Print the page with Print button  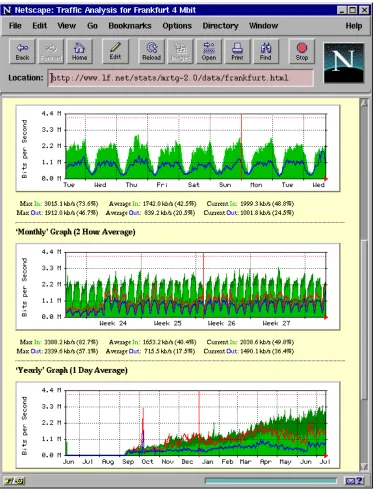point(237,52)
